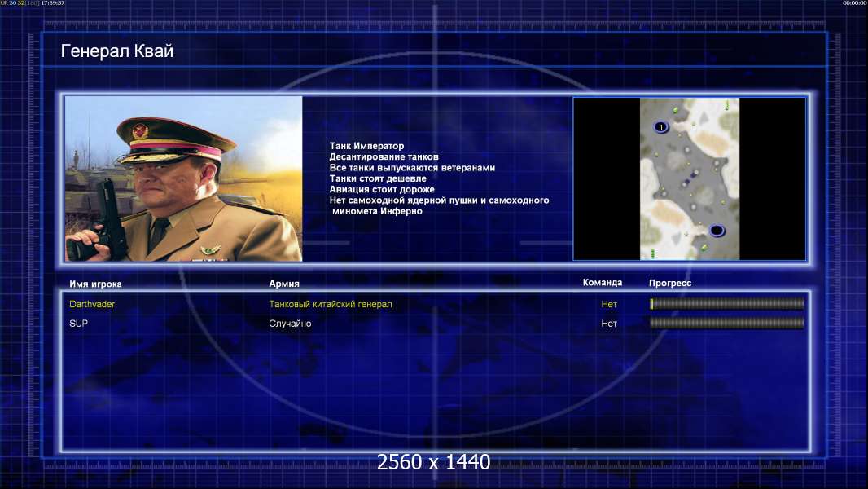Click the 'Команда' column header

(x=602, y=283)
